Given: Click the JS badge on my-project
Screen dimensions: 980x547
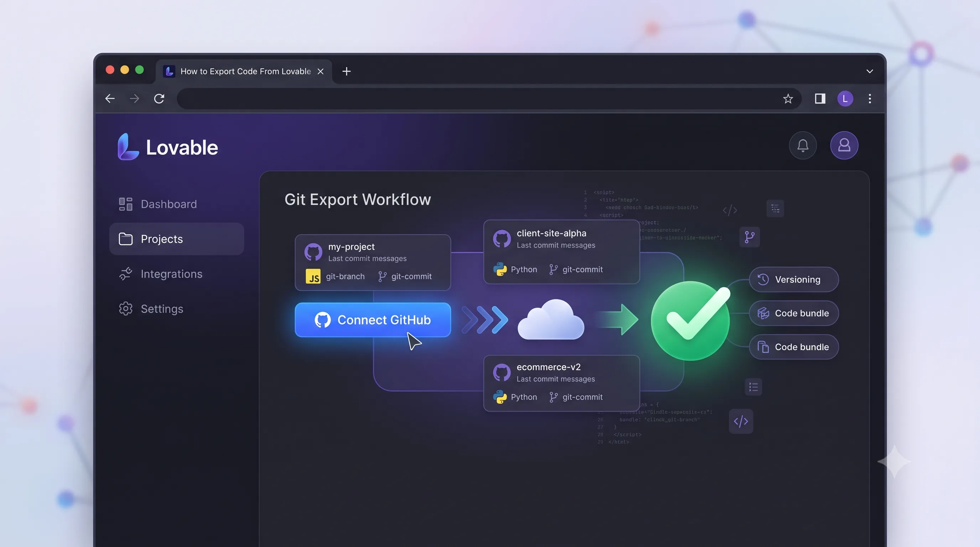Looking at the screenshot, I should [313, 277].
